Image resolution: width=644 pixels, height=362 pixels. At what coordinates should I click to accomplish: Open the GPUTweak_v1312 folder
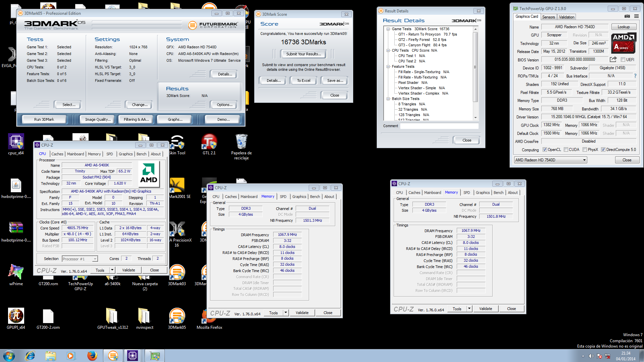[x=112, y=319]
